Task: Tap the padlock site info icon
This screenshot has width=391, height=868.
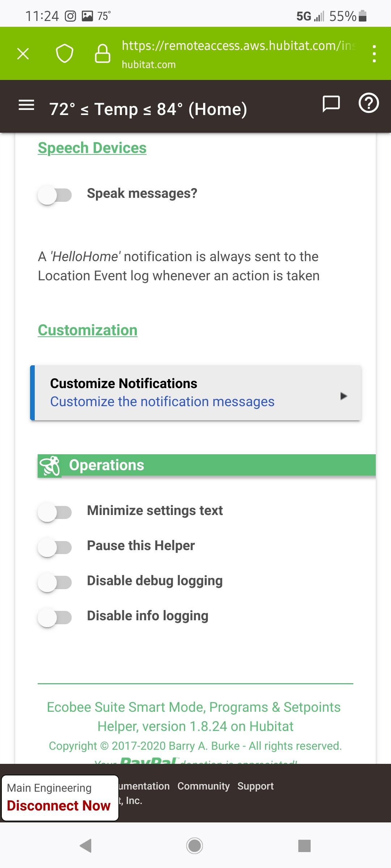Action: pos(102,54)
